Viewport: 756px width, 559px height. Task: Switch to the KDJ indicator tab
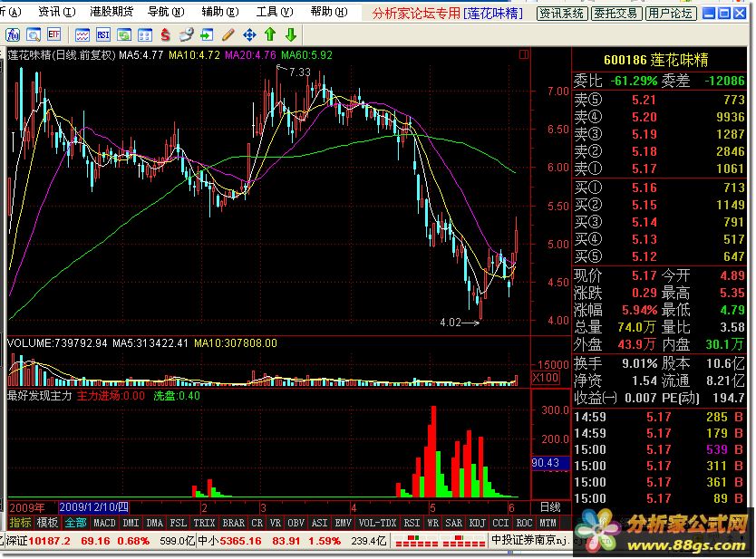478,523
